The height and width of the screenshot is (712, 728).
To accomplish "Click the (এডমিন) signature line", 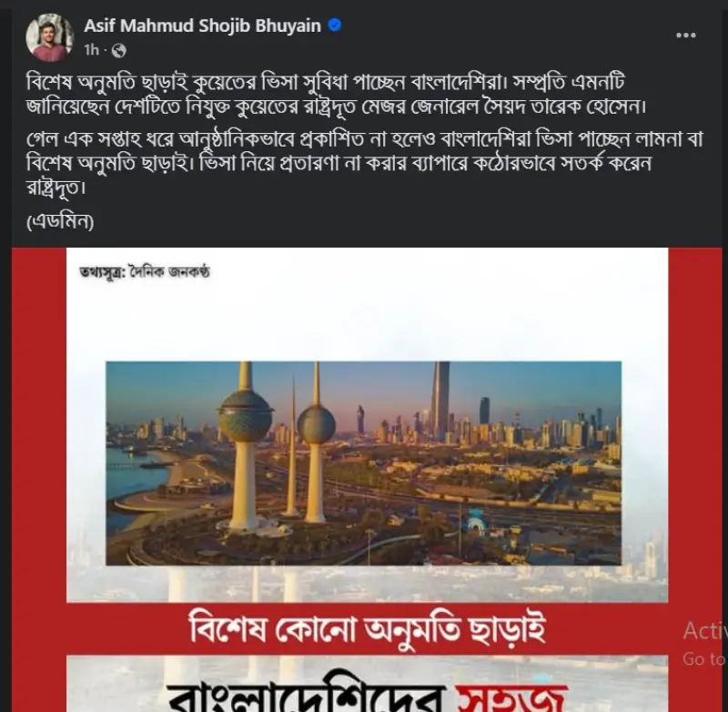I will coord(60,221).
